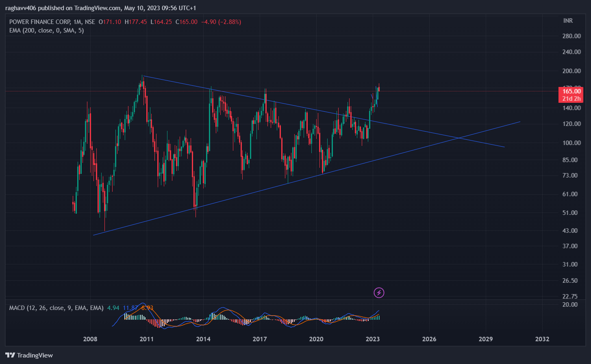This screenshot has width=591, height=364.
Task: Click the 21d 2h bar countdown label
Action: click(x=571, y=99)
